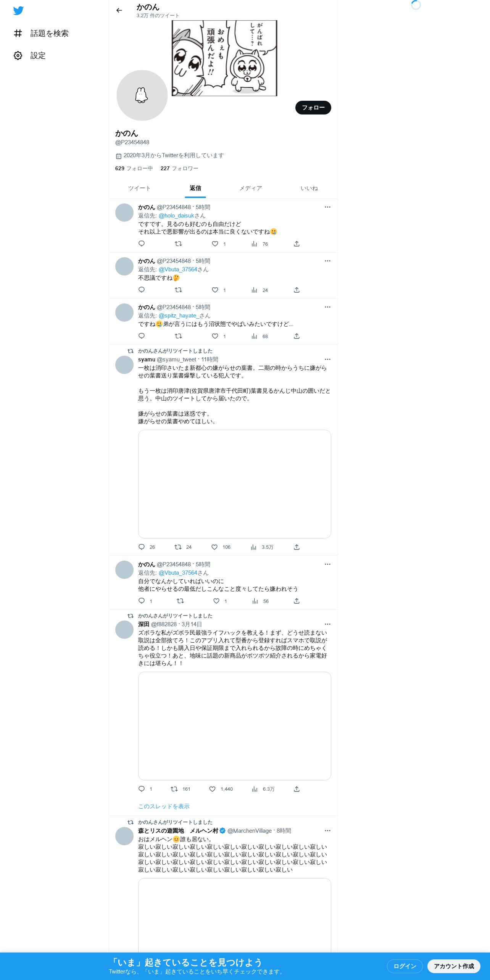Expand options for the first かのん reply
The image size is (490, 980).
tap(327, 207)
